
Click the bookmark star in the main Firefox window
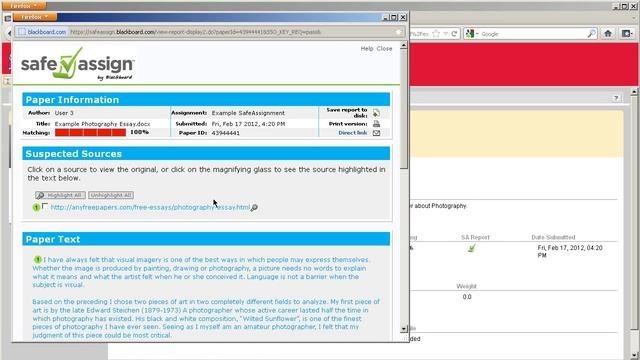click(x=436, y=34)
